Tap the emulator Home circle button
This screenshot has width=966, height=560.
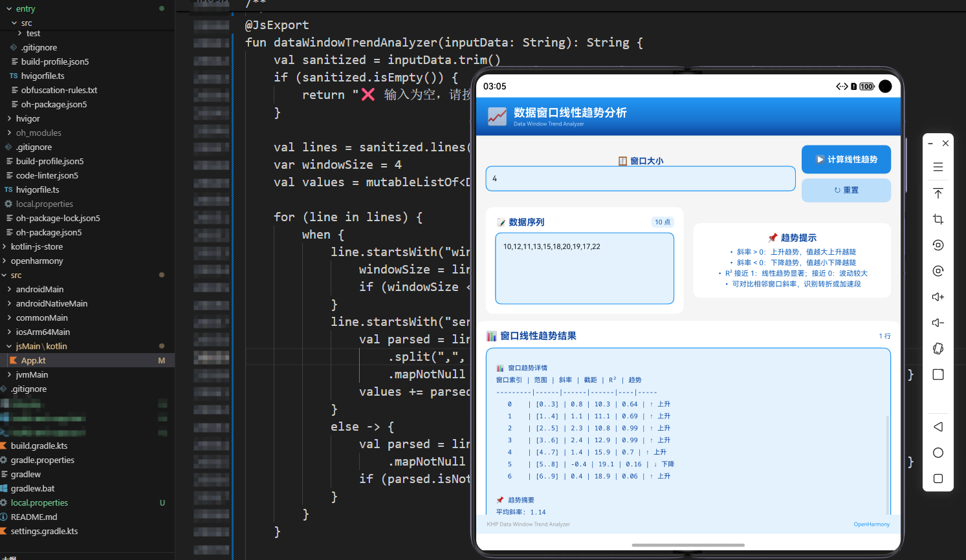[938, 453]
